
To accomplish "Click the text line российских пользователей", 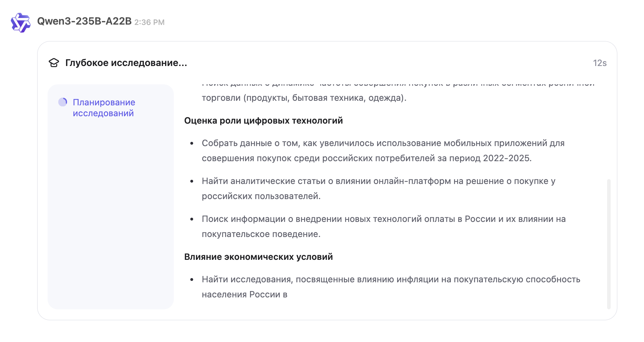I will tap(261, 196).
